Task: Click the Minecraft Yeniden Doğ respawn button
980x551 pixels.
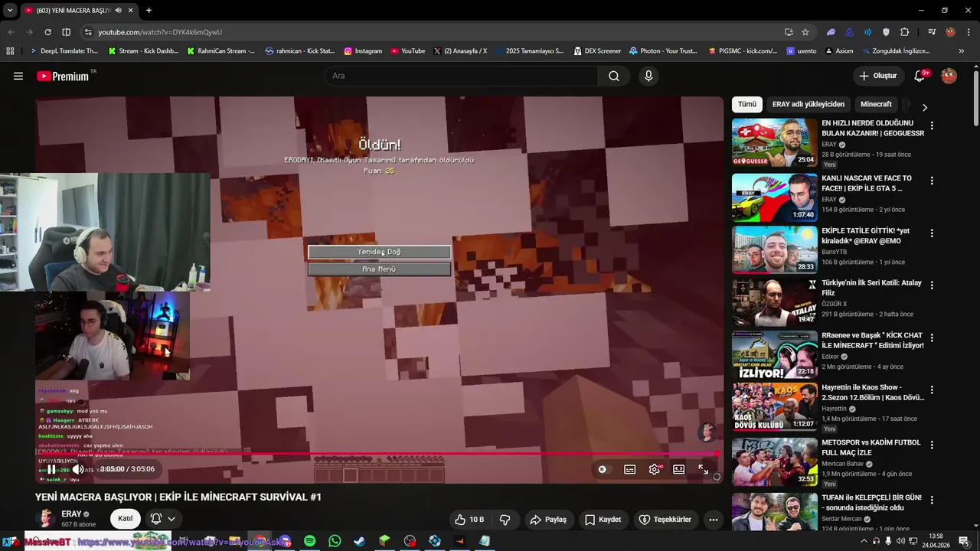Action: (379, 252)
